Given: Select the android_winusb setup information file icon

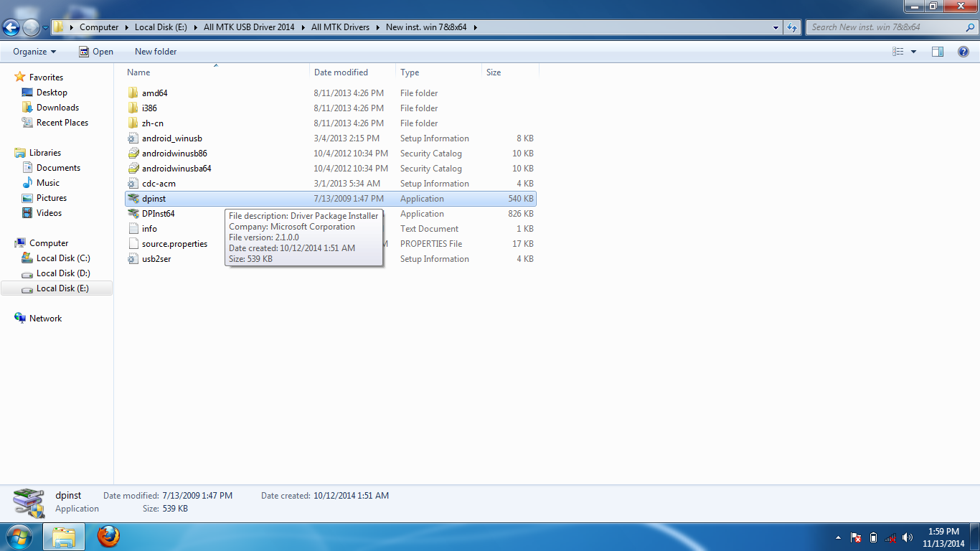Looking at the screenshot, I should (x=133, y=138).
